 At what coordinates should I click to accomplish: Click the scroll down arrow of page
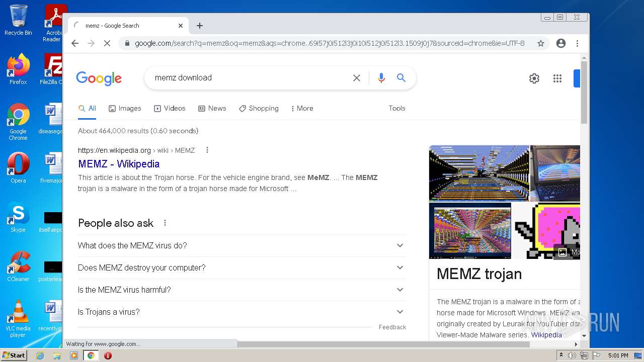point(584,336)
